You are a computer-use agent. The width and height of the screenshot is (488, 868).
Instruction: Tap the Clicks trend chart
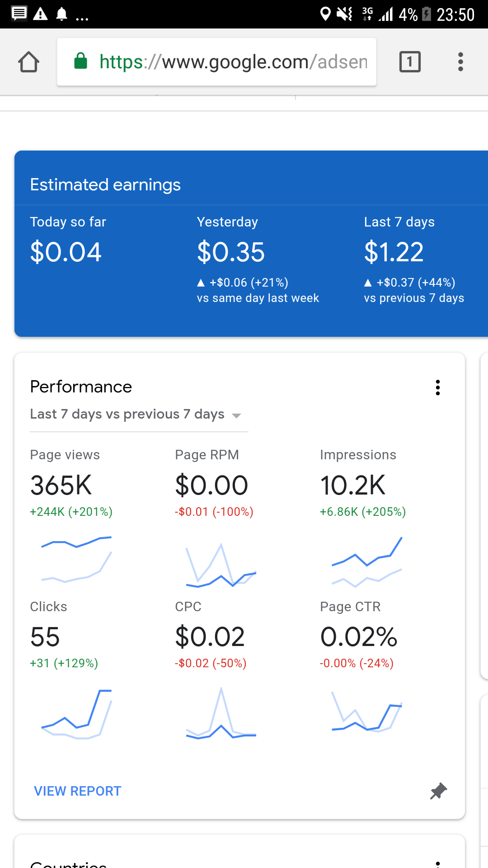tap(76, 714)
